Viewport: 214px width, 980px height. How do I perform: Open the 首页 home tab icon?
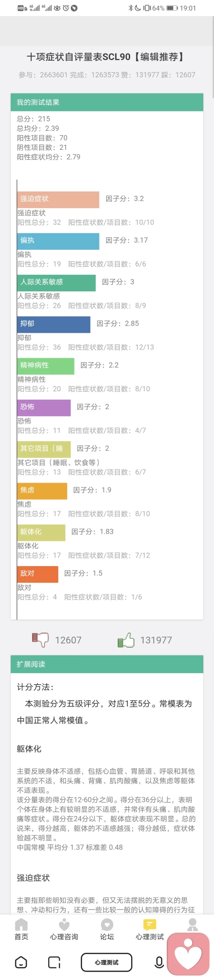pyautogui.click(x=21, y=924)
